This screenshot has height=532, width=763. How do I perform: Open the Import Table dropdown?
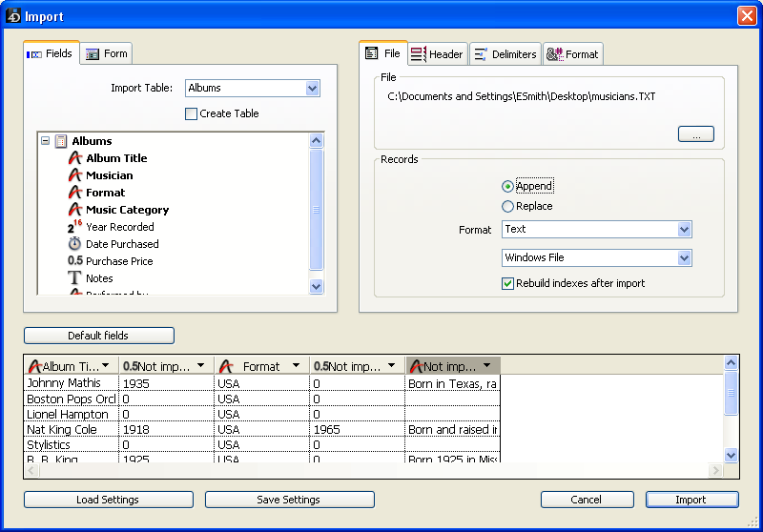[312, 89]
